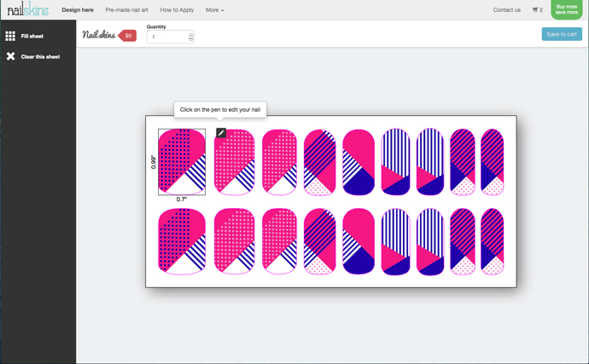Viewport: 589px width, 364px height.
Task: Select third bottom-row pink dotted nail
Action: 279,241
